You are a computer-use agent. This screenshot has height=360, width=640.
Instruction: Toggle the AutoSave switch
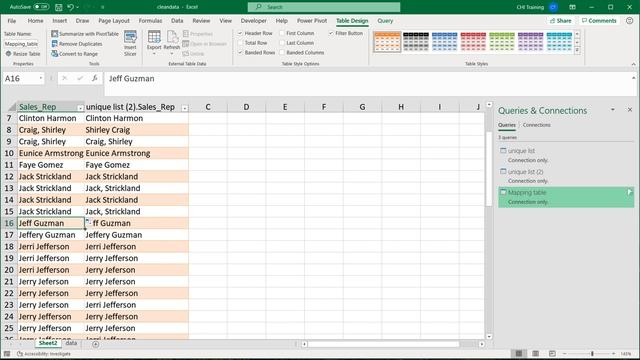[x=41, y=7]
